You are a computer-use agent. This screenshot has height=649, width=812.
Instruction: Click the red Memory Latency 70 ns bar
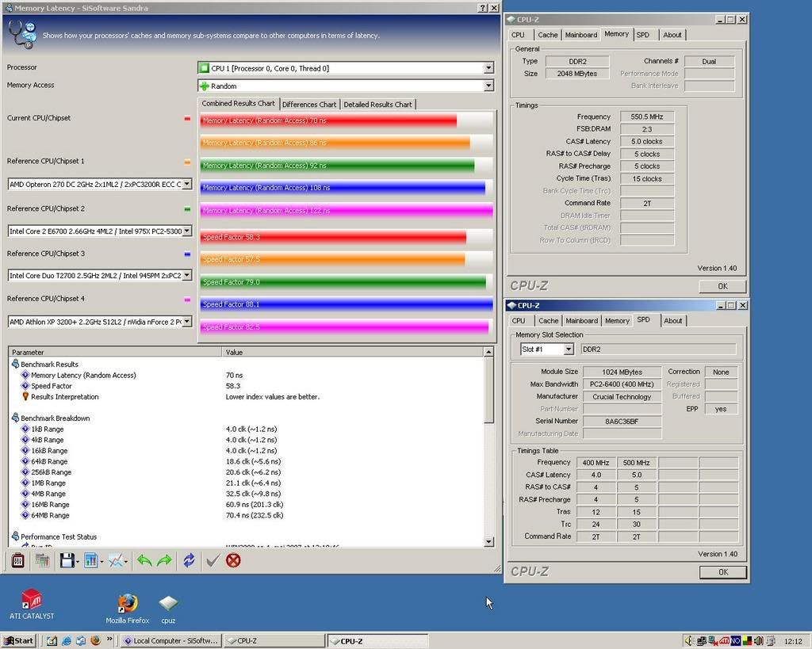(x=329, y=120)
